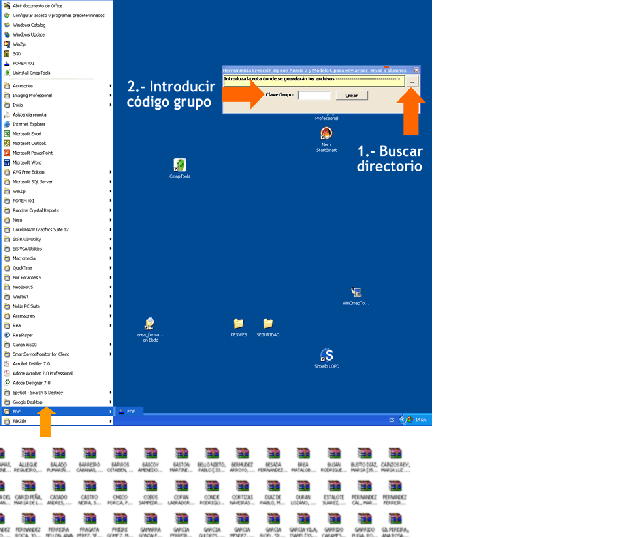This screenshot has height=538, width=640.
Task: Open the Nero StartSmart desktop icon
Action: click(x=326, y=138)
